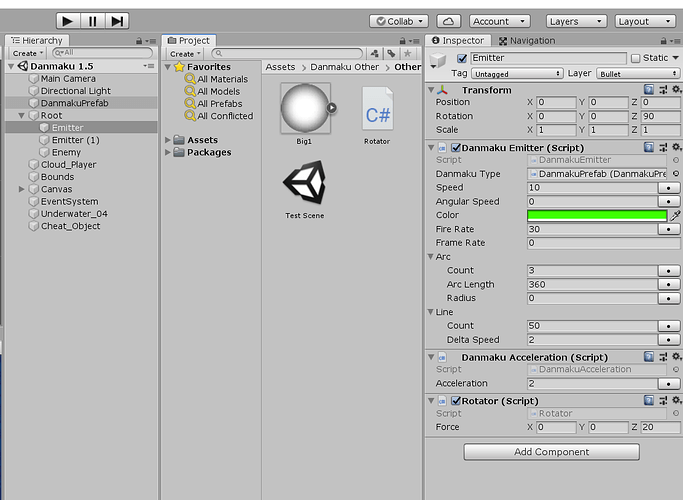Open Transform component settings gear
683x500 pixels.
coord(676,89)
